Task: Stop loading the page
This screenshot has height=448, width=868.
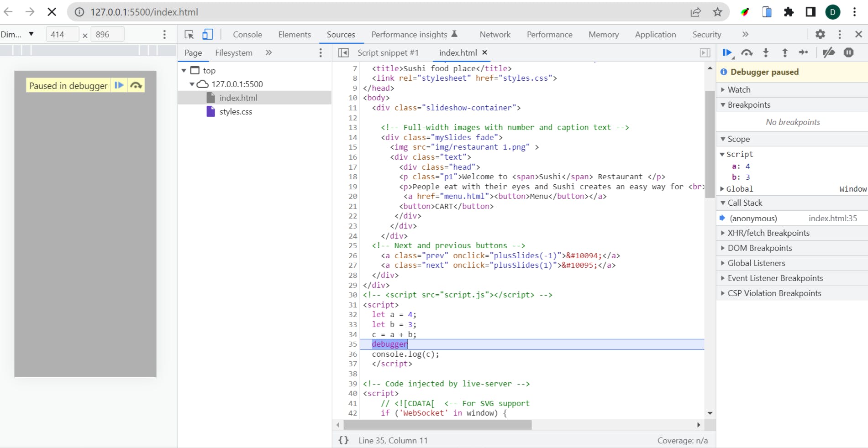Action: [x=52, y=12]
